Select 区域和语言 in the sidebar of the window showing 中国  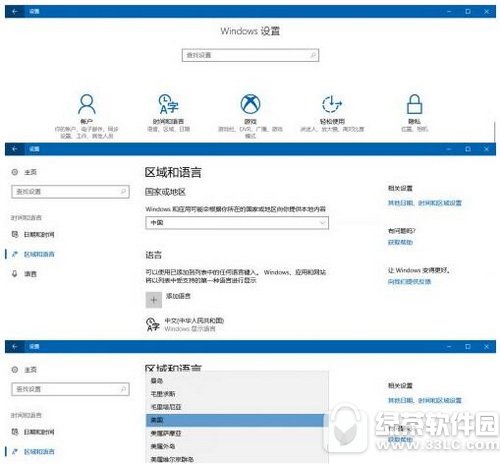(x=33, y=254)
